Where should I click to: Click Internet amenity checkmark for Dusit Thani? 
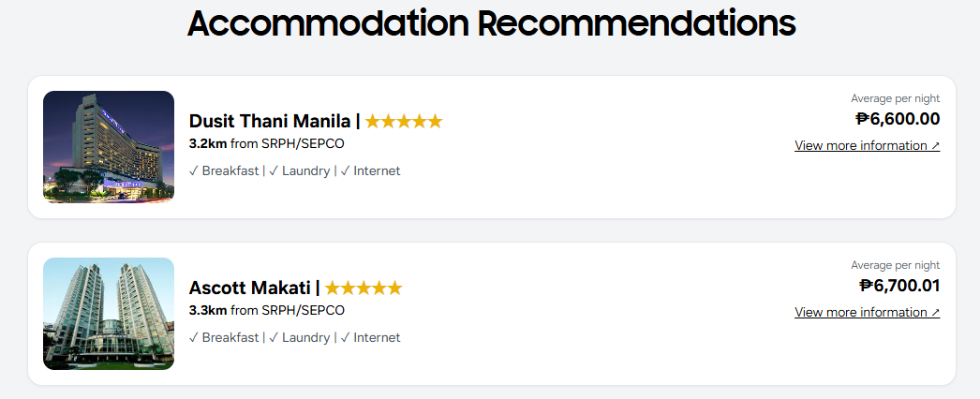tap(345, 170)
